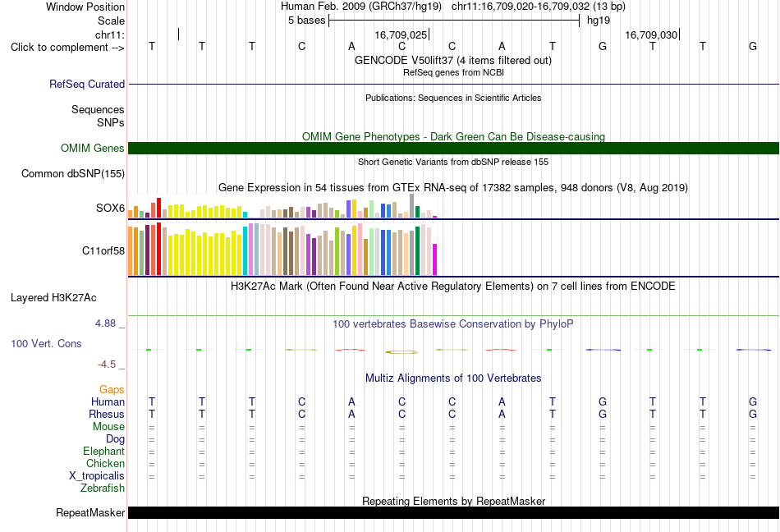Viewport: 780px width, 532px height.
Task: Click 'Publications: Sequences in Scientific Articles' title
Action: click(x=453, y=98)
